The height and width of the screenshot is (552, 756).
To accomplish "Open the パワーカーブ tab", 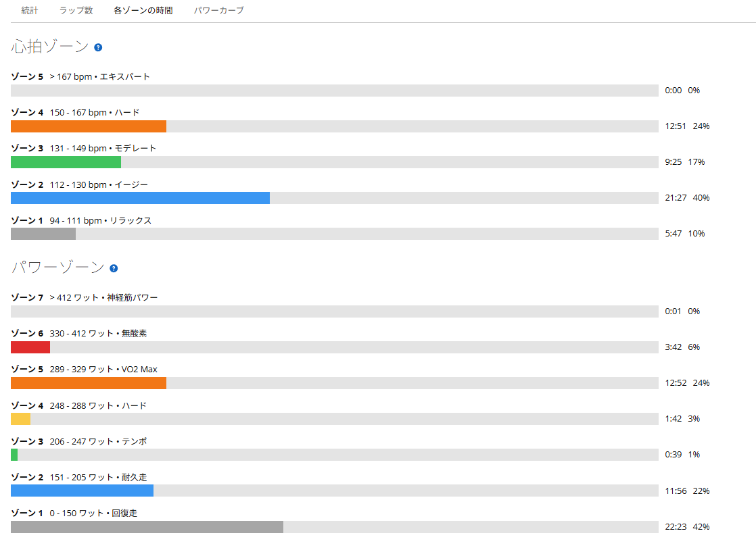I will [219, 10].
